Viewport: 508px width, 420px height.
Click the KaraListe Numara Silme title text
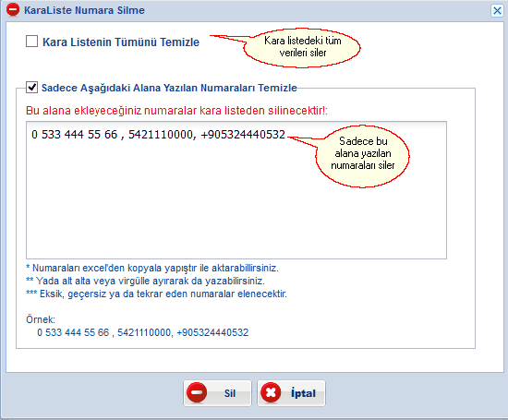[84, 10]
